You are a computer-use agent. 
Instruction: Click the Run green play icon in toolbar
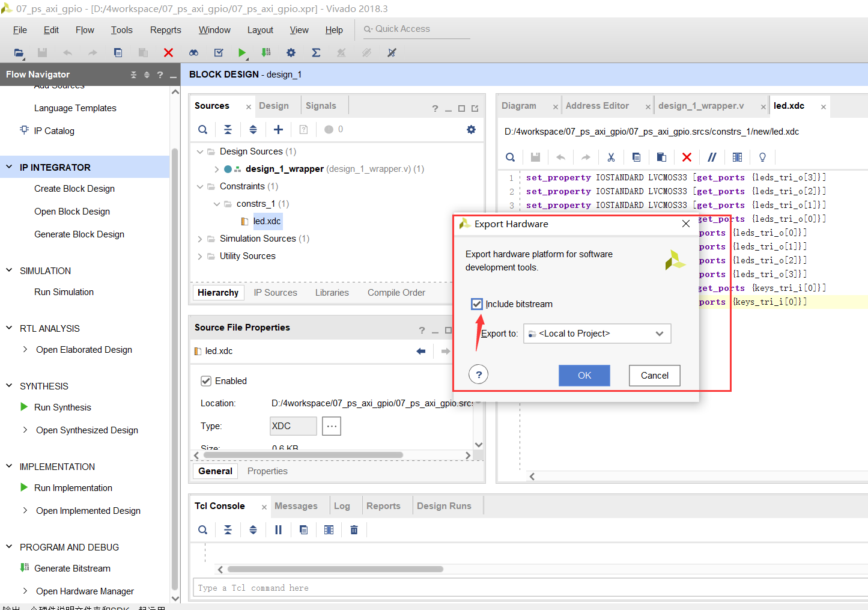[x=241, y=53]
